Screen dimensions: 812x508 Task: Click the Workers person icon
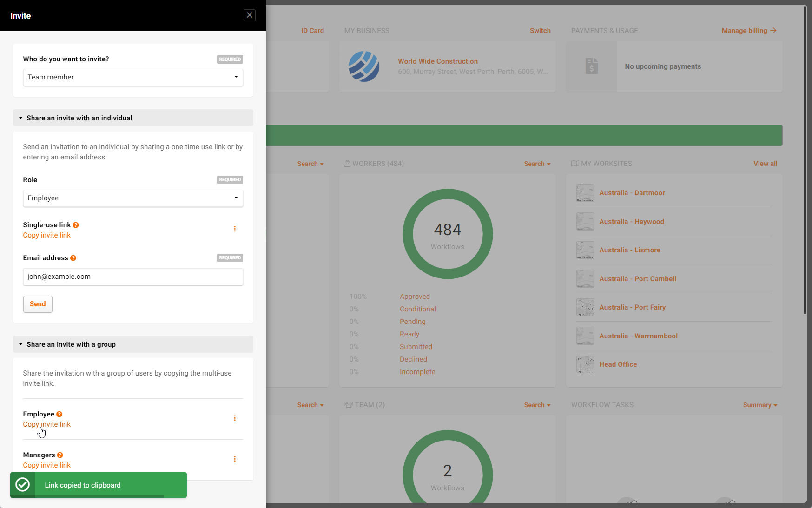pyautogui.click(x=347, y=164)
